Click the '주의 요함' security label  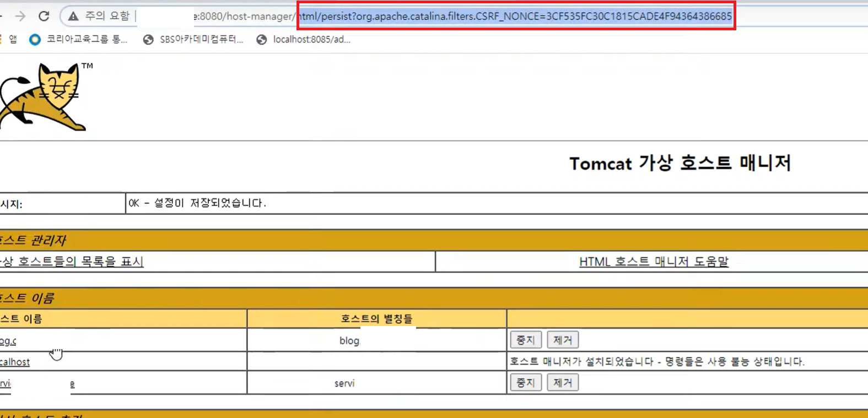[x=107, y=16]
